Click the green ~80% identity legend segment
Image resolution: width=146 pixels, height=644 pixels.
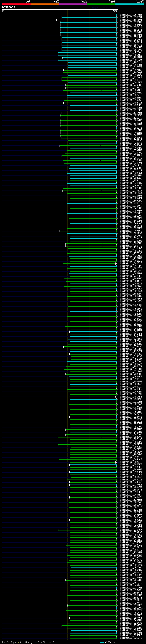pyautogui.click(x=101, y=4)
